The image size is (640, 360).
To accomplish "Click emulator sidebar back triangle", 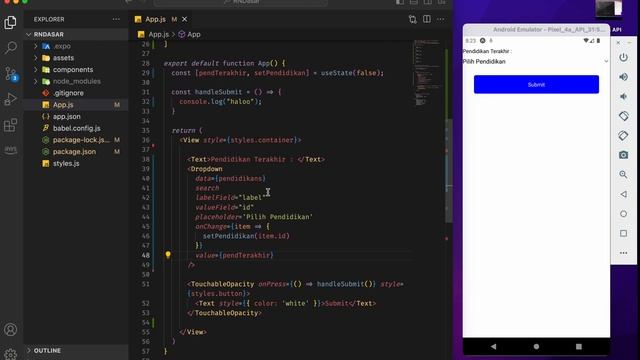I will [x=623, y=194].
